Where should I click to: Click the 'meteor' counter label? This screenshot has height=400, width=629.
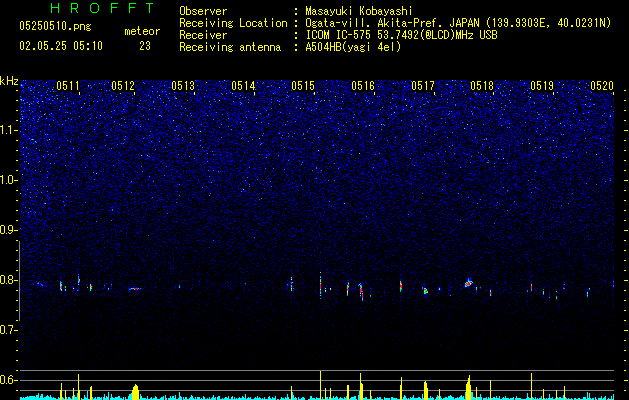[x=142, y=31]
